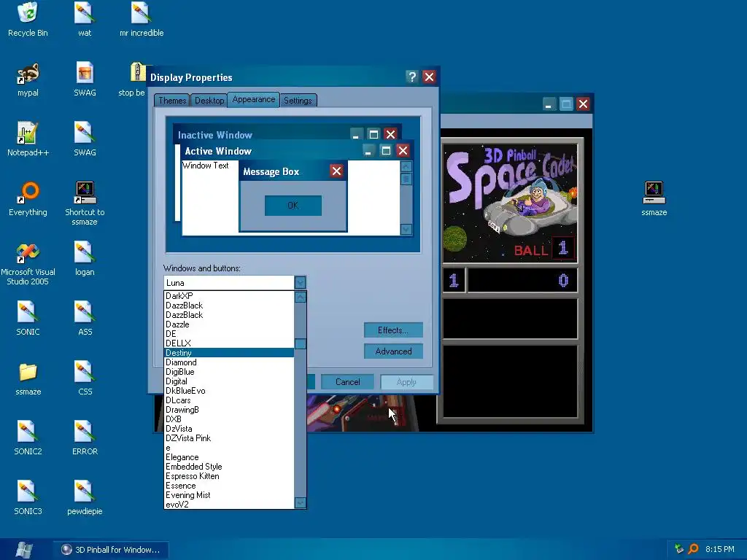This screenshot has height=560, width=747.
Task: Choose Espresso Kitten from the style list
Action: (228, 476)
